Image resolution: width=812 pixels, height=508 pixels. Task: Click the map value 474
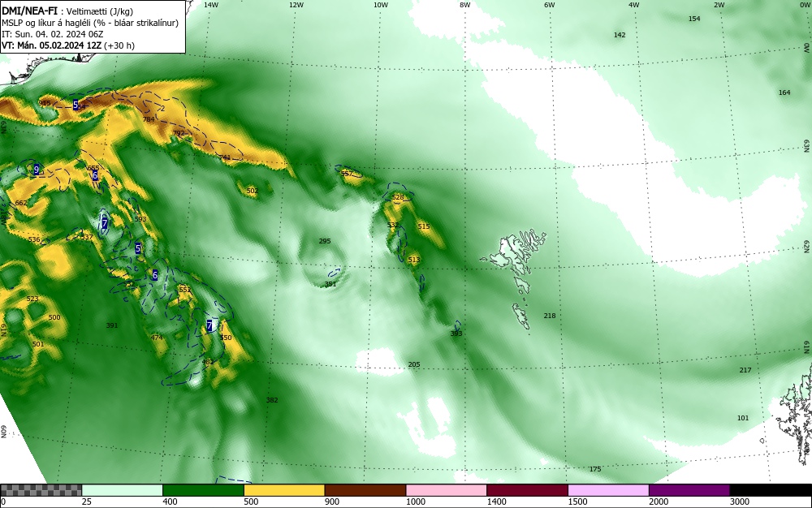coord(157,338)
